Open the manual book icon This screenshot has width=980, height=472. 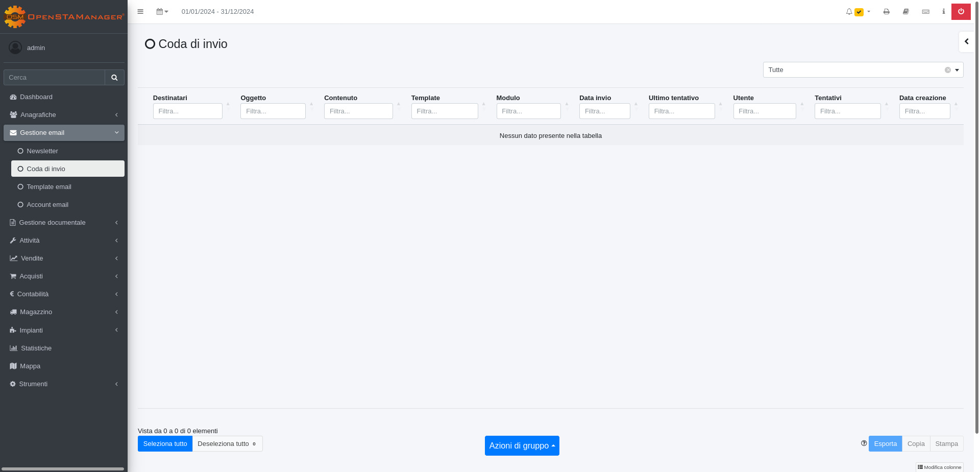point(906,11)
